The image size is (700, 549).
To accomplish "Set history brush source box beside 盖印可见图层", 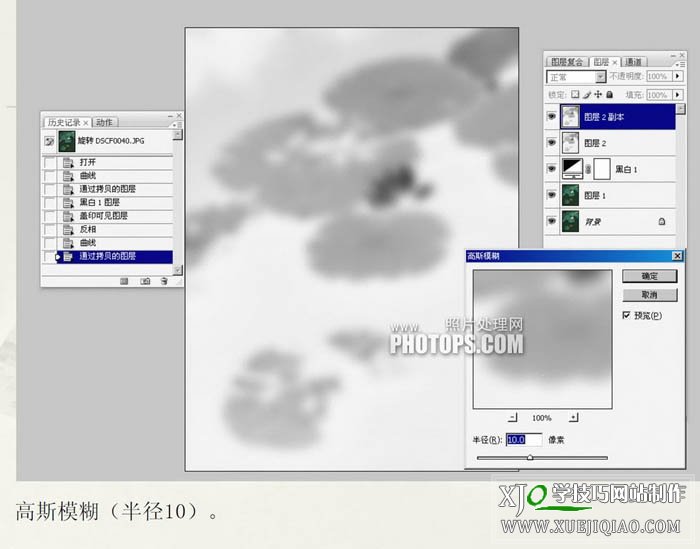I will point(50,216).
